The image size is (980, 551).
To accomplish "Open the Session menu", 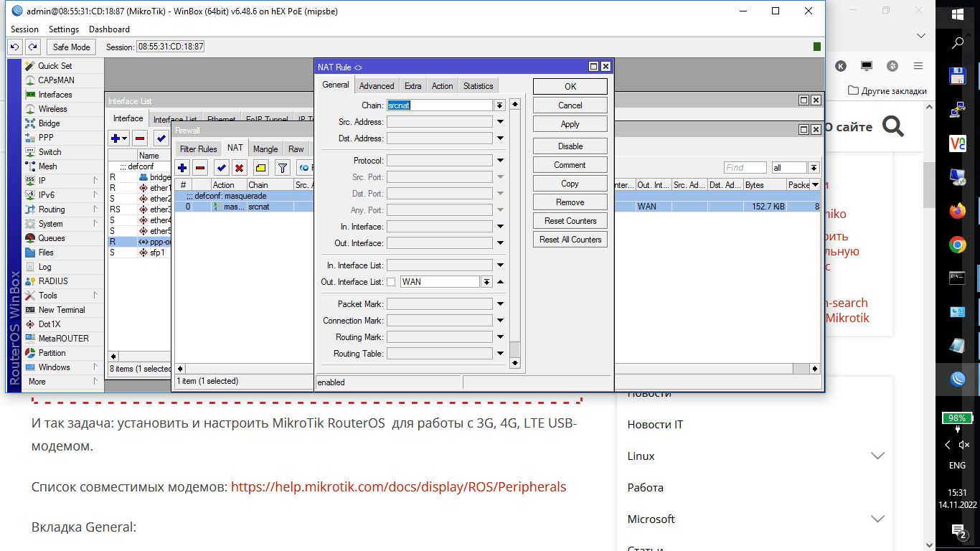I will point(24,29).
